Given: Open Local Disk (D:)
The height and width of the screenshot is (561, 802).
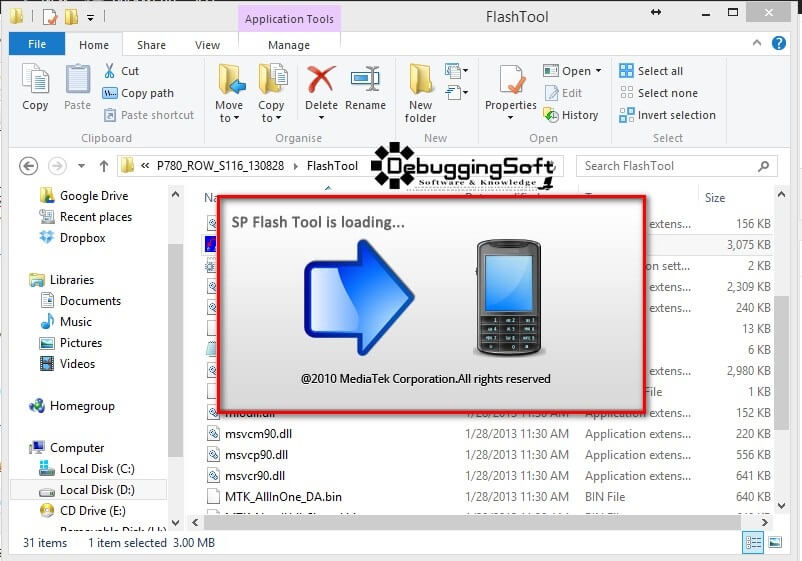Looking at the screenshot, I should pos(87,490).
